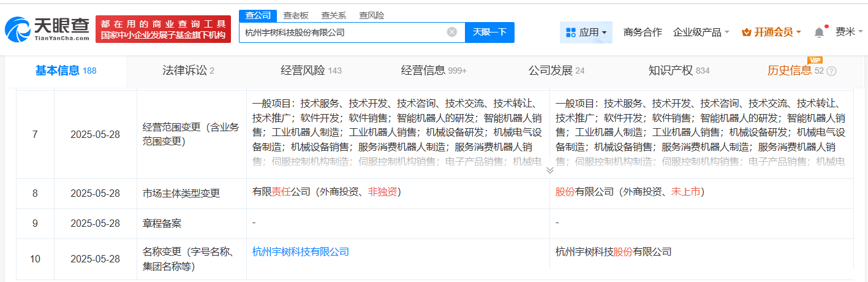Click the 商务合作 link
868x282 pixels.
tap(643, 32)
